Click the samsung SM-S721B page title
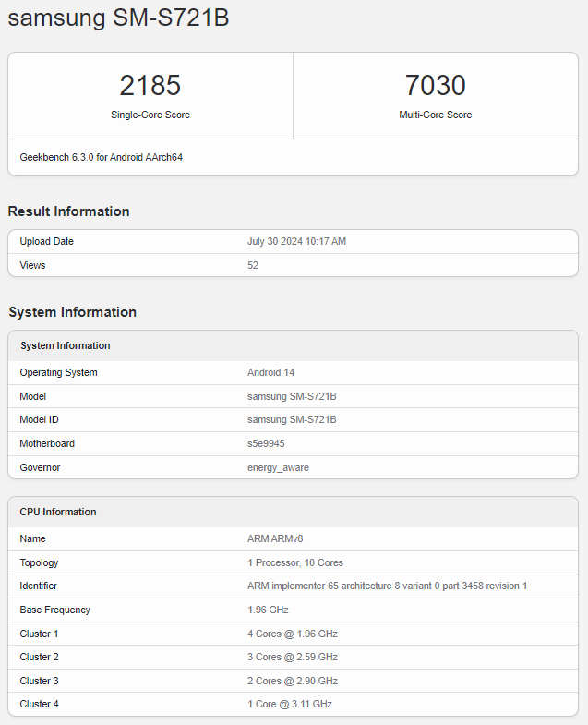 point(118,19)
